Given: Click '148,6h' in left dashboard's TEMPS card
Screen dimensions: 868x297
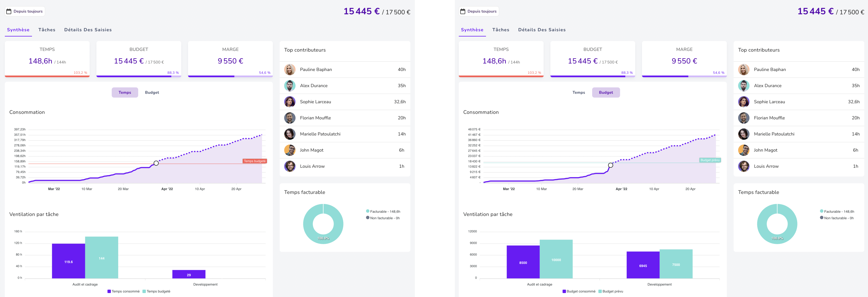Looking at the screenshot, I should point(40,61).
